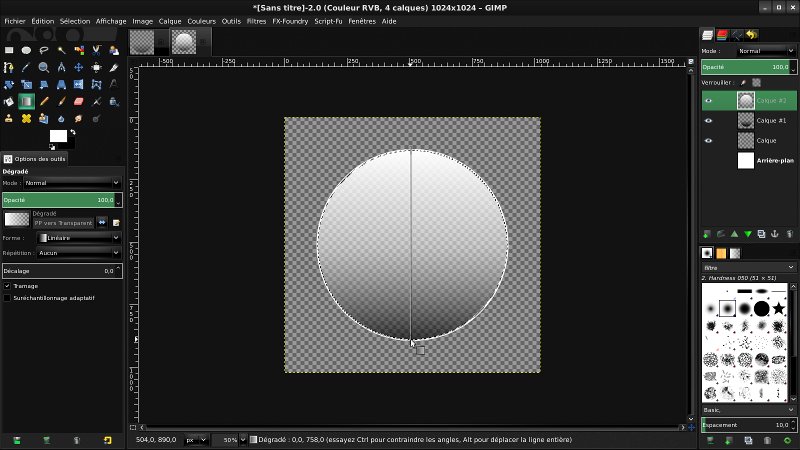This screenshot has height=450, width=800.
Task: Swap foreground and background colors
Action: [73, 132]
